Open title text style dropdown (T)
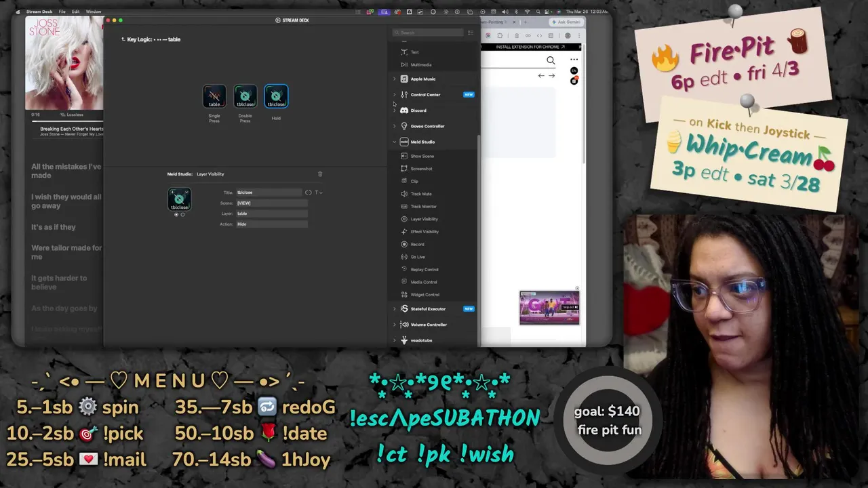 318,192
